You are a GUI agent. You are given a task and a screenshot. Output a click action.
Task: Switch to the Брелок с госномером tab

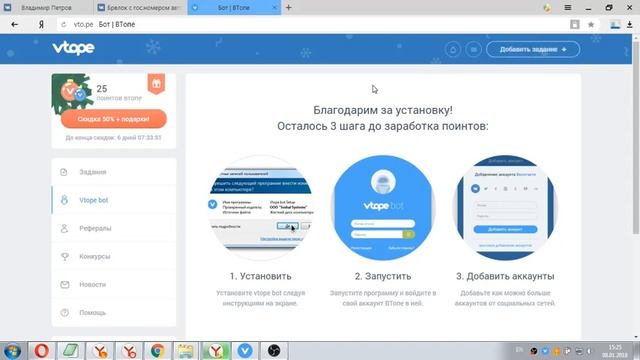tap(141, 8)
